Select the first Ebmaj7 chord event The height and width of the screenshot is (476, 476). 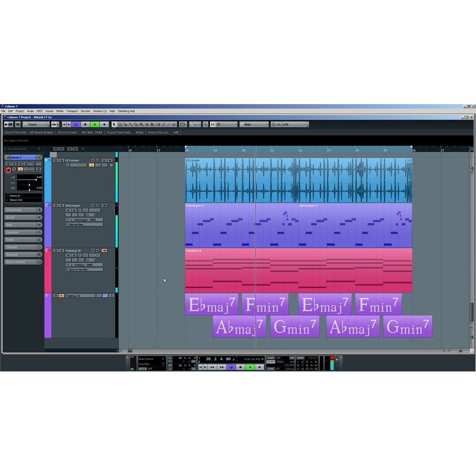(212, 305)
